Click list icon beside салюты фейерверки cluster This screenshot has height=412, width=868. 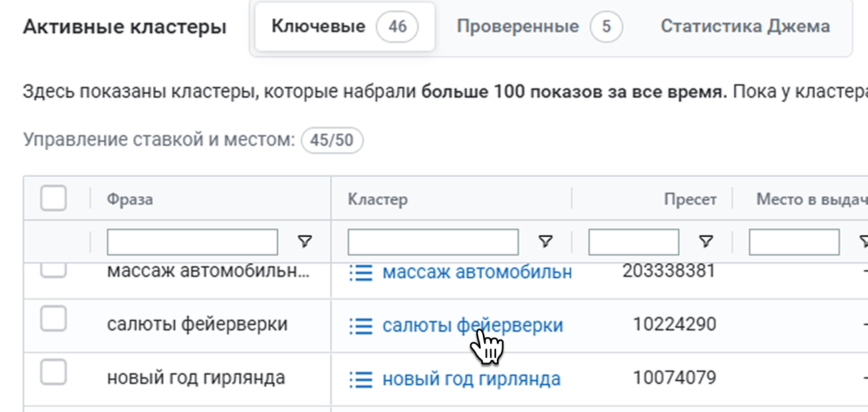coord(360,326)
